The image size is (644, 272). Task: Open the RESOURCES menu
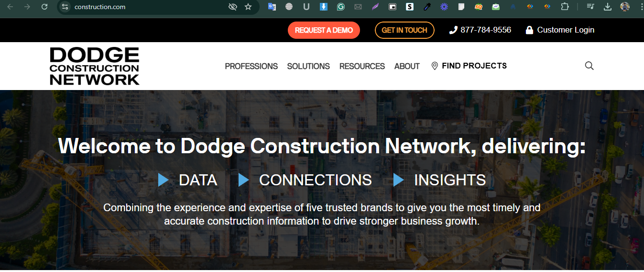[x=362, y=66]
